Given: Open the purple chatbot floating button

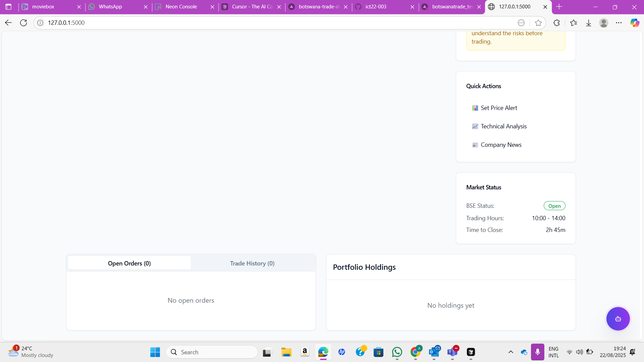Looking at the screenshot, I should tap(618, 319).
